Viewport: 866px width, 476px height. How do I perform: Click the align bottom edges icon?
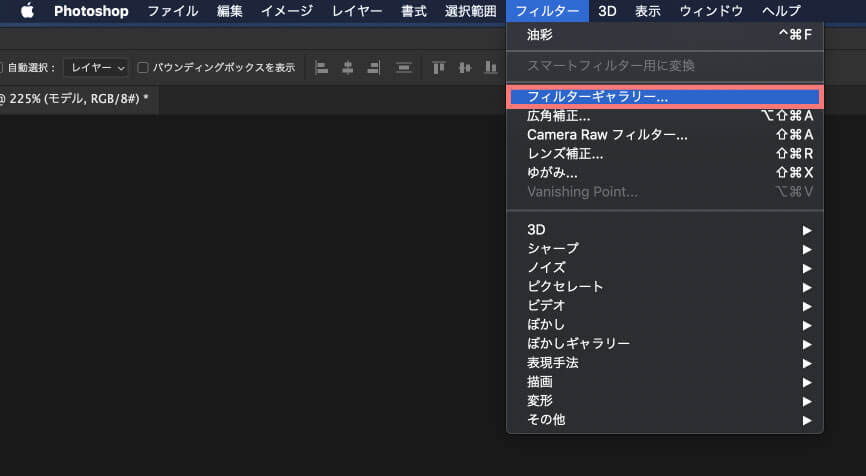tap(490, 68)
